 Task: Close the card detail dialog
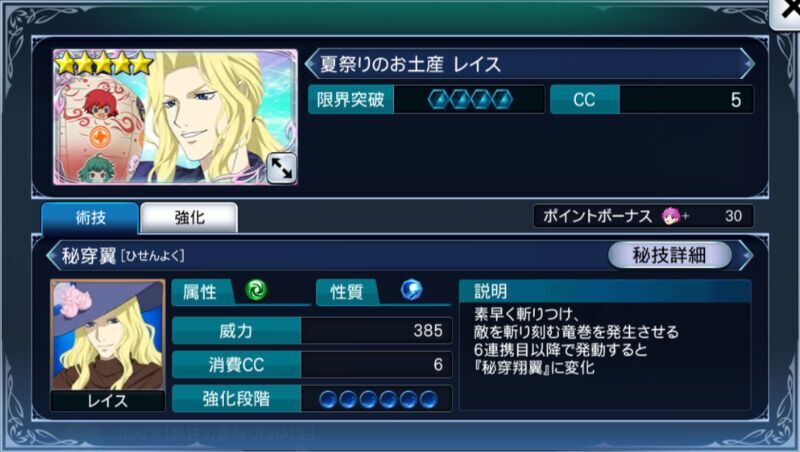[786, 13]
